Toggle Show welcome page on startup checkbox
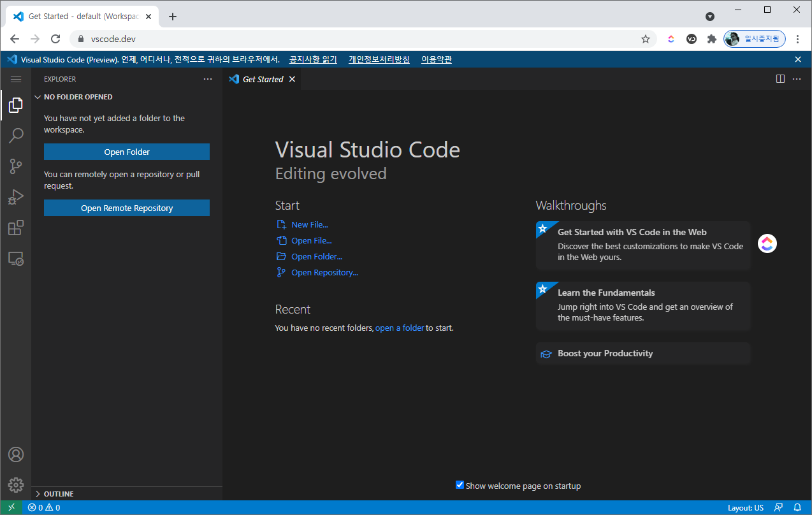 coord(460,485)
